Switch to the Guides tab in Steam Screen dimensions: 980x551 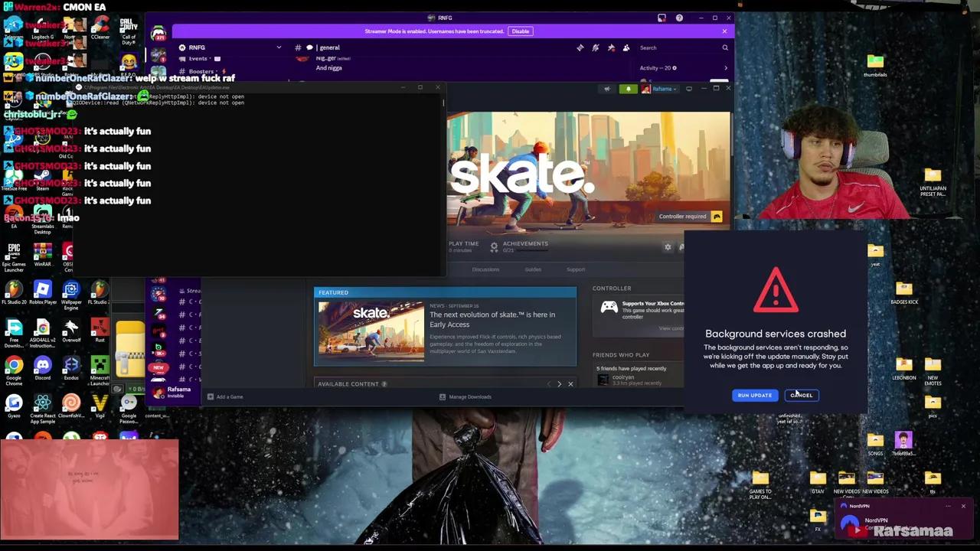[533, 269]
